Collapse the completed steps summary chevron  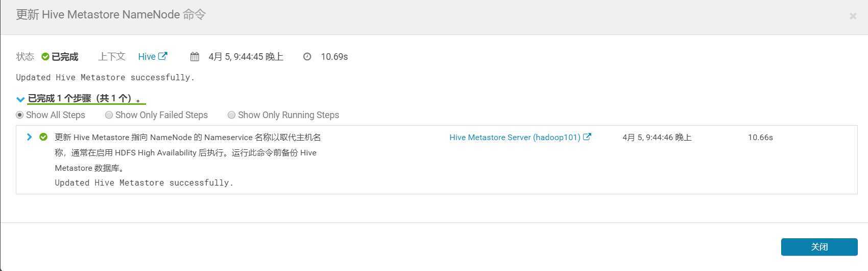coord(20,99)
